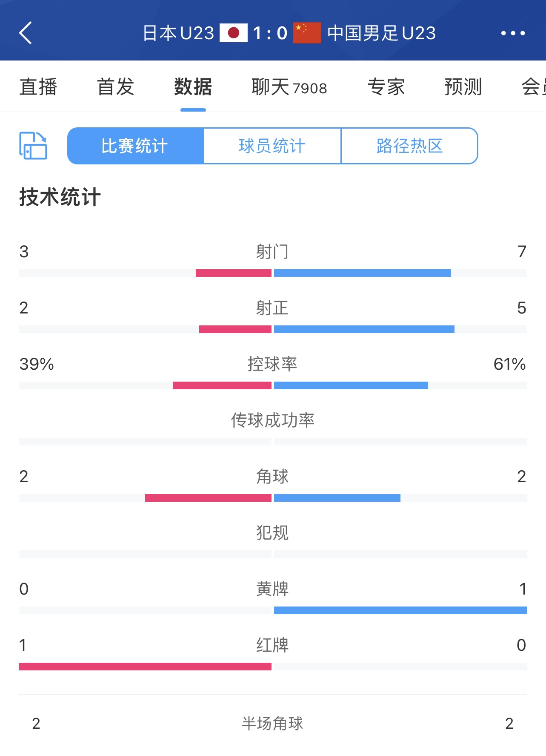Tap the back arrow icon
The height and width of the screenshot is (756, 546).
(x=26, y=33)
